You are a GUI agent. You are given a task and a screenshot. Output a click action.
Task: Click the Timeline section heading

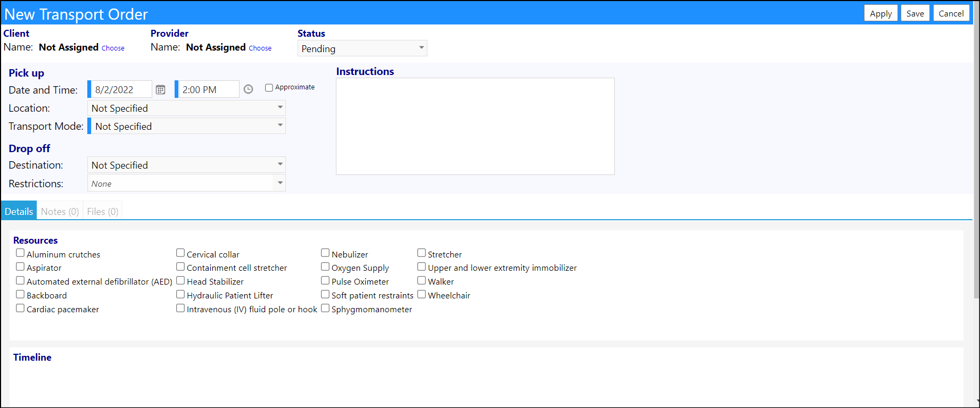coord(32,357)
